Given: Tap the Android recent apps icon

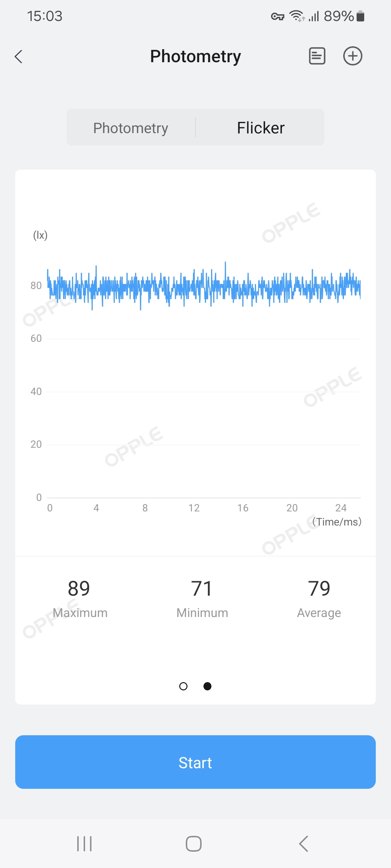Looking at the screenshot, I should (84, 844).
